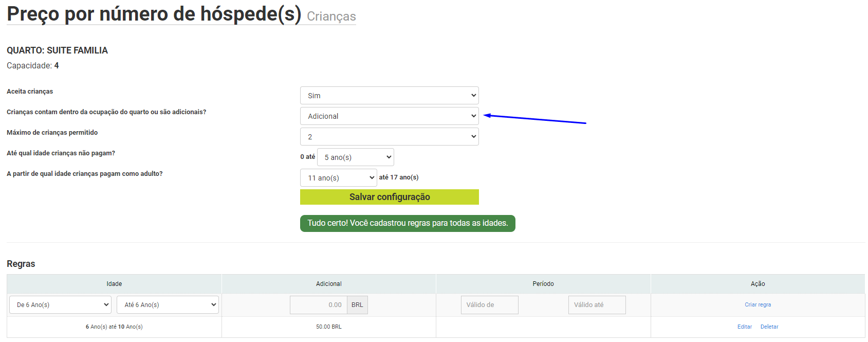Click the Período column header

click(543, 284)
